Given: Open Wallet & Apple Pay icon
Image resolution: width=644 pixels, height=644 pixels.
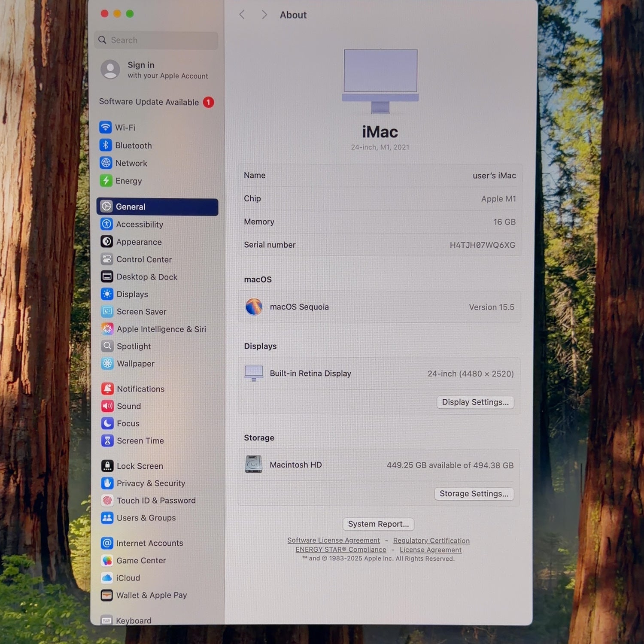Looking at the screenshot, I should pyautogui.click(x=106, y=595).
